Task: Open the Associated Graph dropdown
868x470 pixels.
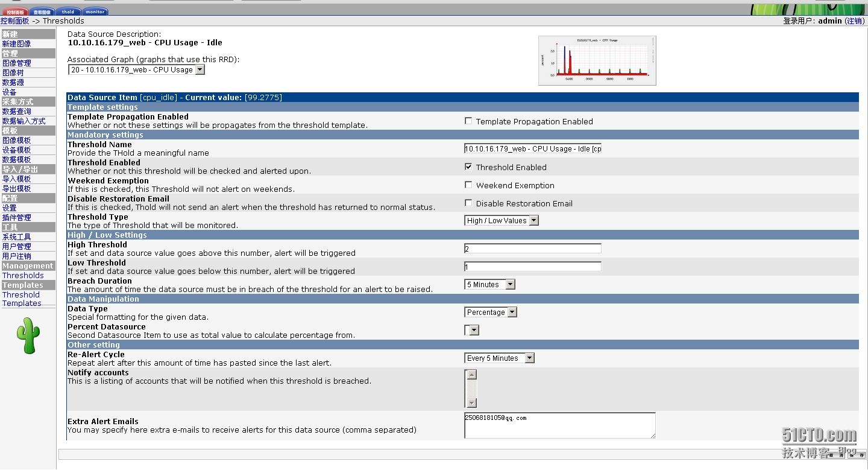Action: click(136, 69)
